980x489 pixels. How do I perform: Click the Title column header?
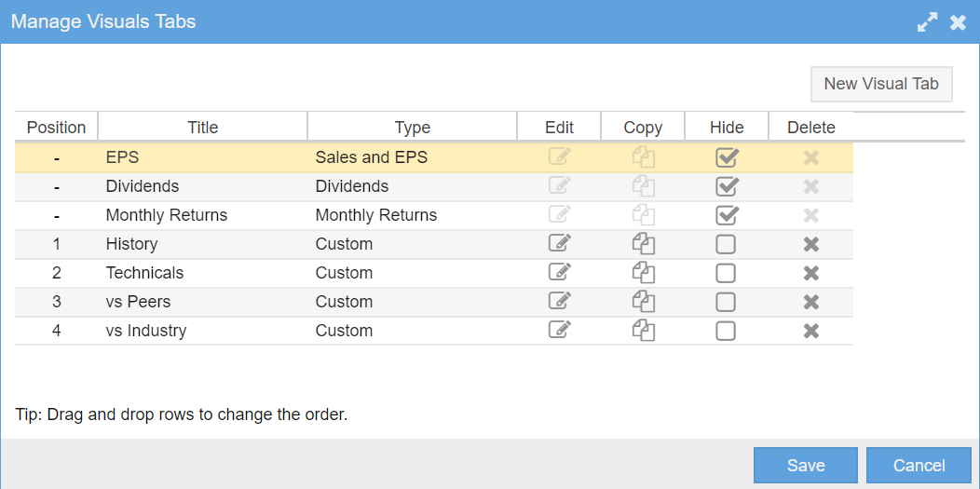(202, 128)
